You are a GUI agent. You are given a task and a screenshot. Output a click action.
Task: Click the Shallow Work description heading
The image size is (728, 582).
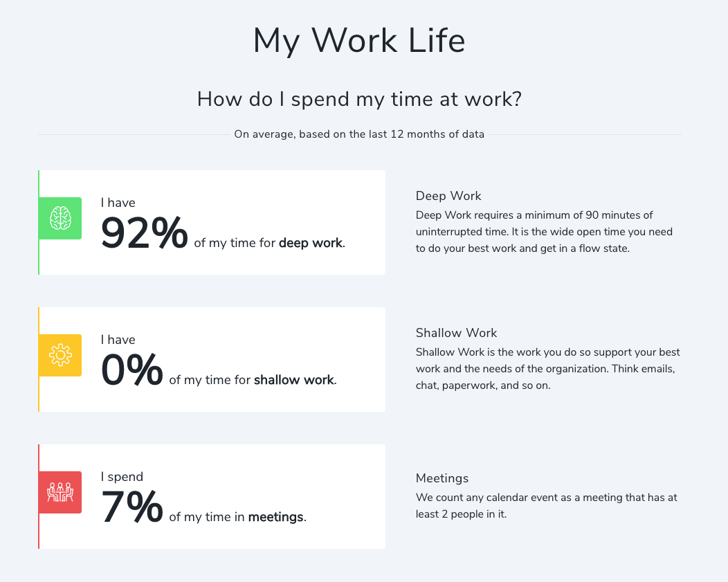click(456, 333)
